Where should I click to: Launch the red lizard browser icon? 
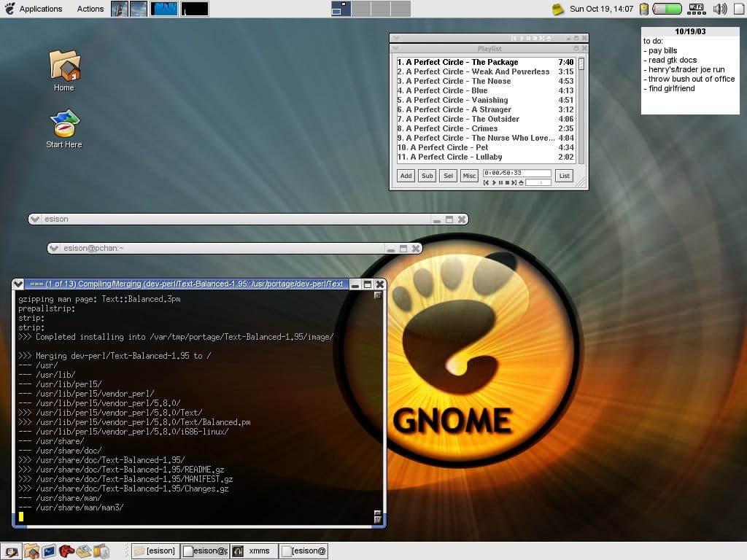[x=66, y=551]
